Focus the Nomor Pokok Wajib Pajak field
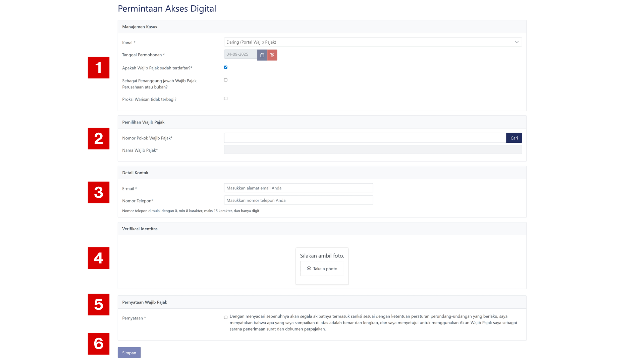644x362 pixels. pos(365,138)
